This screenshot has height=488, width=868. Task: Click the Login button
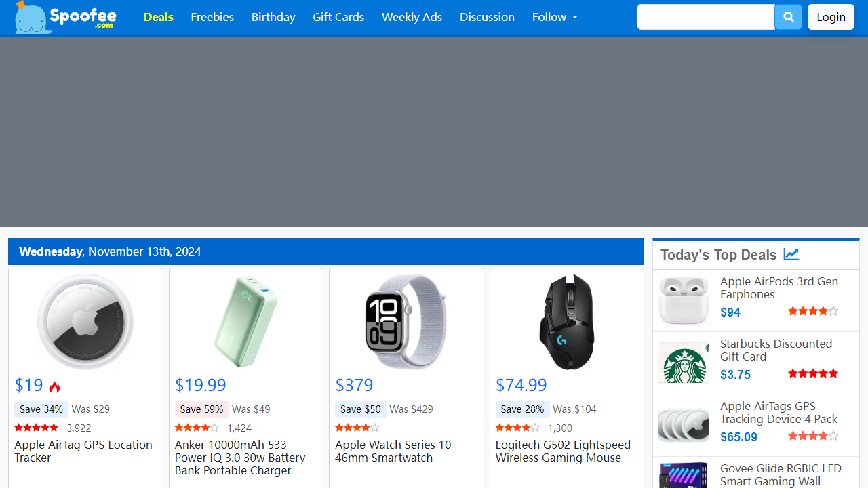tap(831, 17)
